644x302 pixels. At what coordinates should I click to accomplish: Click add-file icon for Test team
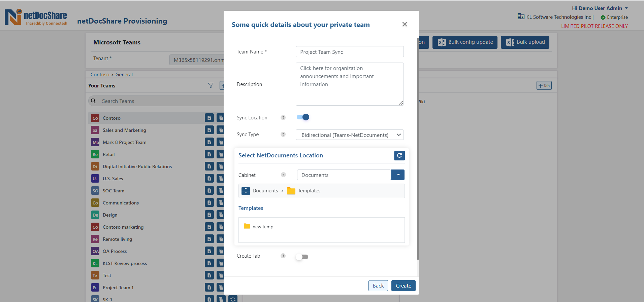click(x=209, y=275)
